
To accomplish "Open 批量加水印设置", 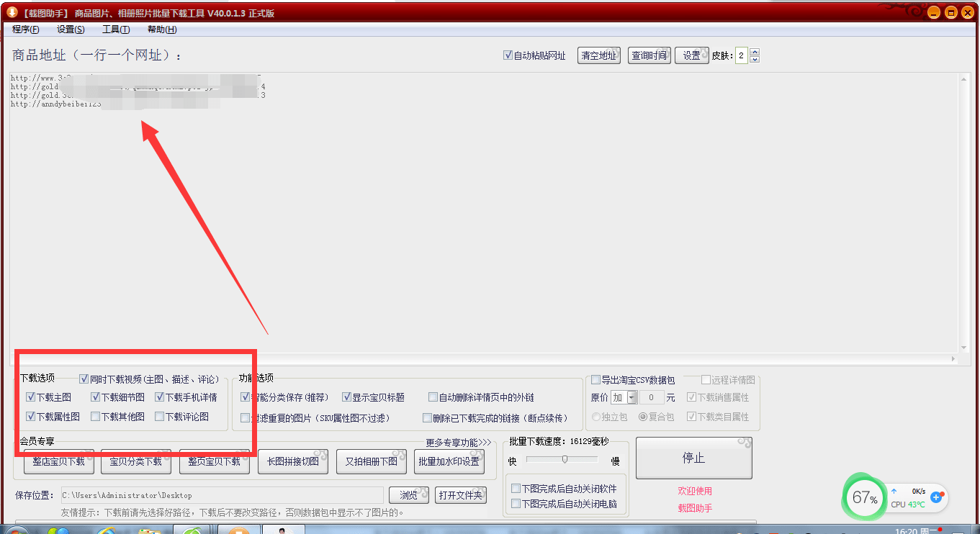I will point(449,461).
